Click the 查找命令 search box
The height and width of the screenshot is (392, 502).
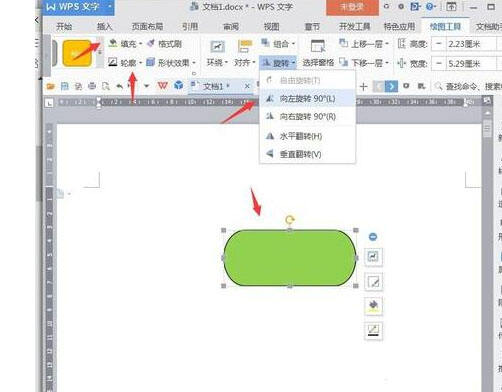(x=468, y=87)
